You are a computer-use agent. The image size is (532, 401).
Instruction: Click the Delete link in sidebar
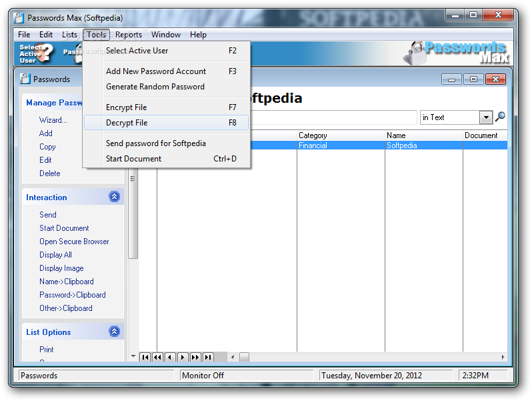click(x=50, y=173)
